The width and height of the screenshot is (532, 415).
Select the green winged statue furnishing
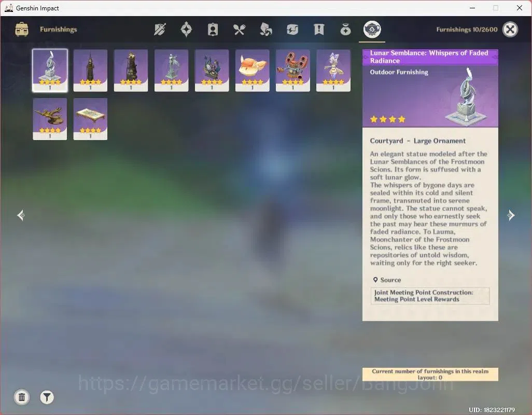click(171, 70)
